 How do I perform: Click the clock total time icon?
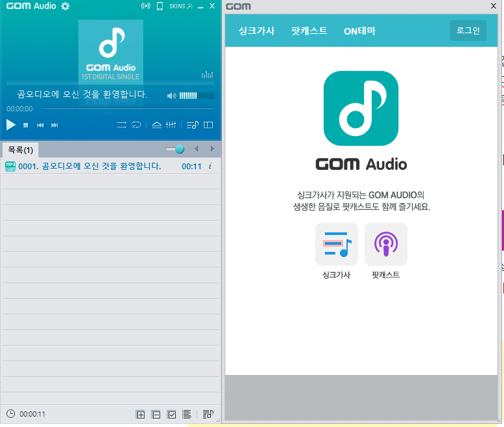coord(10,413)
